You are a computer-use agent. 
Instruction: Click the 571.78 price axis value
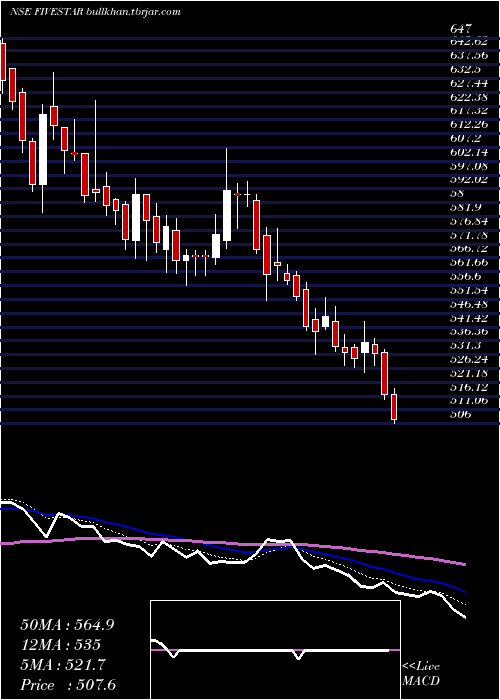click(469, 235)
